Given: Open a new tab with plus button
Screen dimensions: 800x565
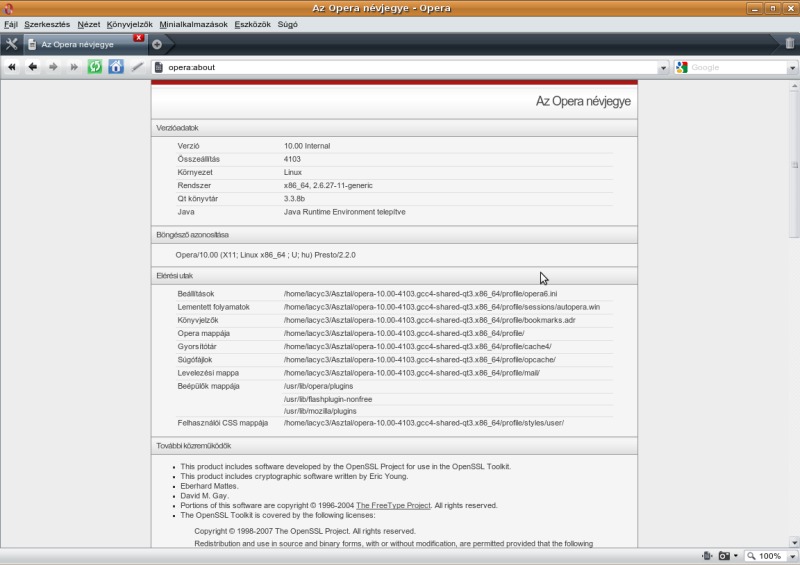Looking at the screenshot, I should coord(157,44).
